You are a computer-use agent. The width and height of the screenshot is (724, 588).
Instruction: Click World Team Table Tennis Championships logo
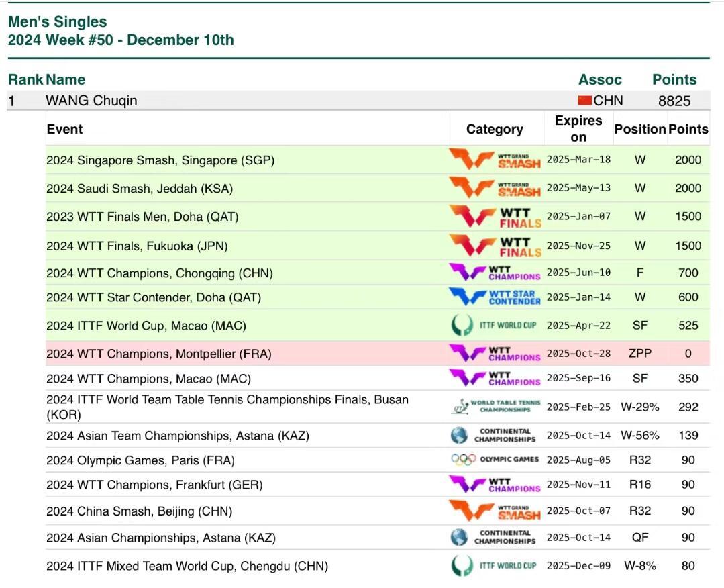coord(495,407)
